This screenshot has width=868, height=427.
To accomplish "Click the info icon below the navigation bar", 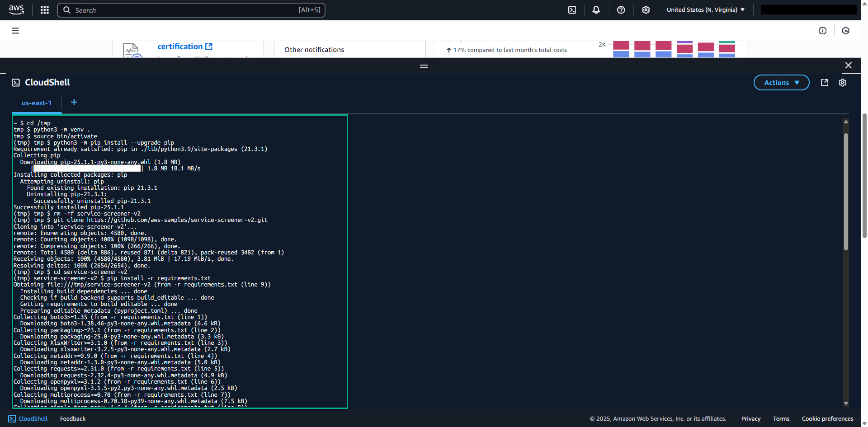I will tap(822, 30).
